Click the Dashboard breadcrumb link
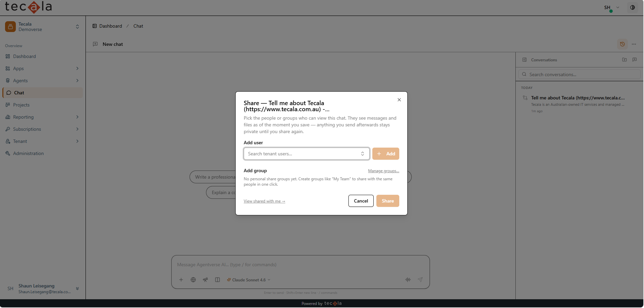 tap(110, 26)
